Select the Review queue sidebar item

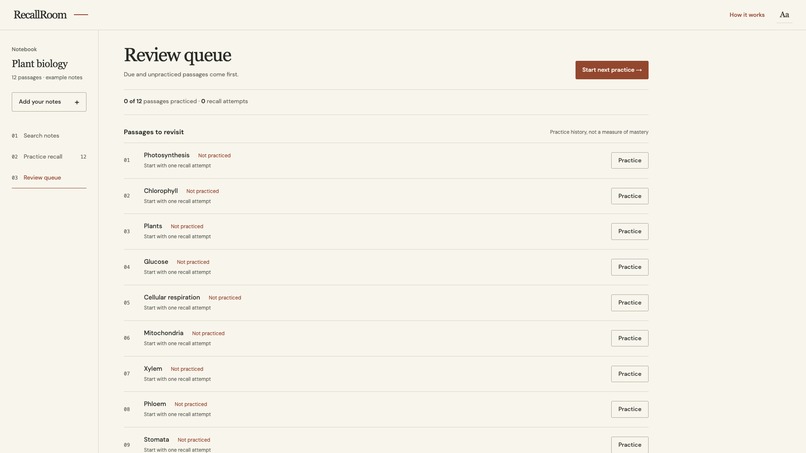point(49,178)
